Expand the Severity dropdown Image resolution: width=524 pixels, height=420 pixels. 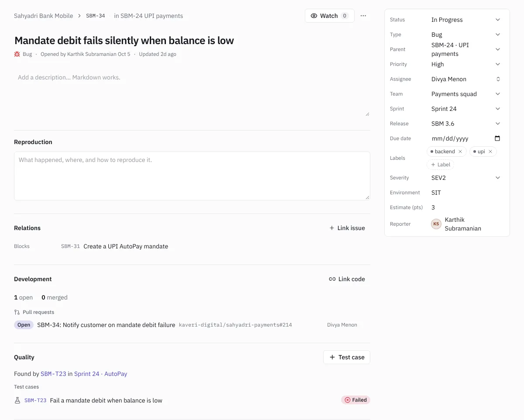point(466,178)
